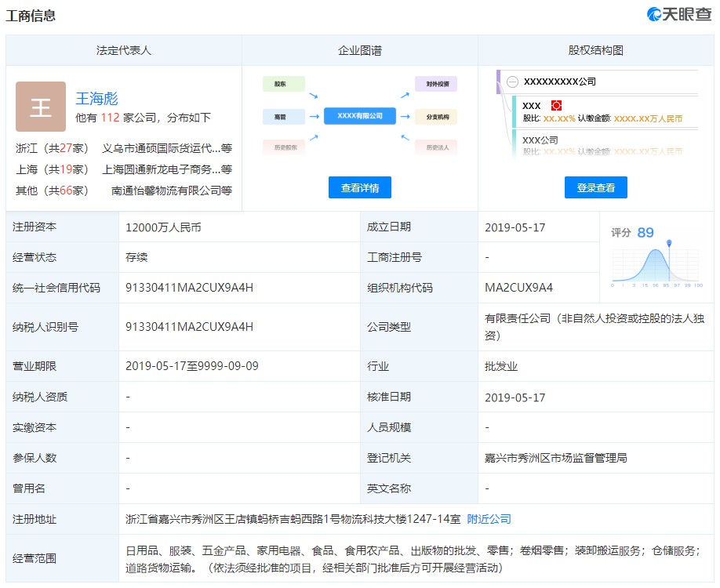Viewport: 720px width, 588px height.
Task: Click the XXXX有限公司 node in the enterprise graph
Action: pos(359,114)
